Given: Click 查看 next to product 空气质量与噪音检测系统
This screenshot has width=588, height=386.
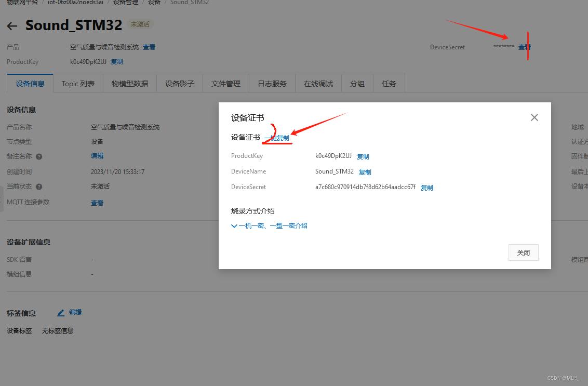Looking at the screenshot, I should pos(149,47).
